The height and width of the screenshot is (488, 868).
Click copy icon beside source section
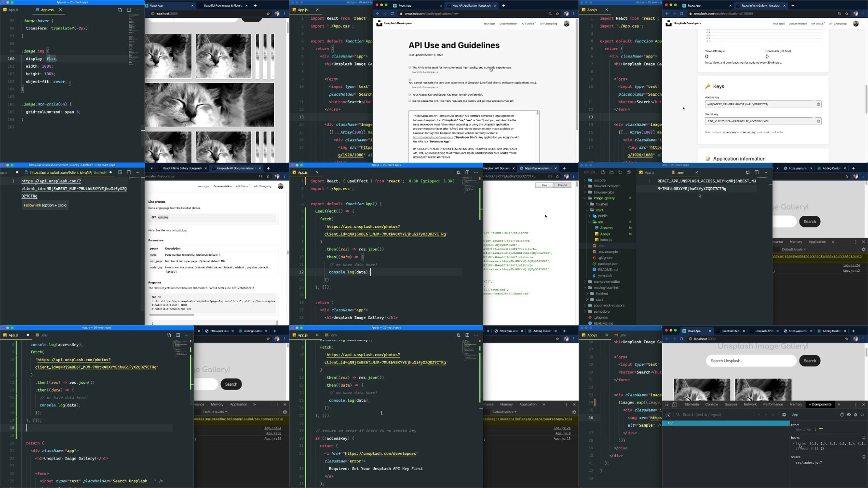tap(863, 457)
